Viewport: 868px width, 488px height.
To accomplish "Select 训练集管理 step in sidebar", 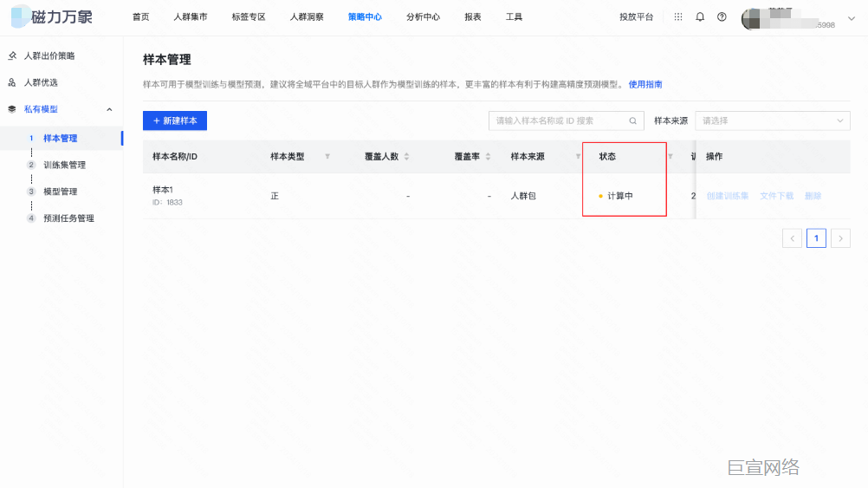I will point(65,165).
